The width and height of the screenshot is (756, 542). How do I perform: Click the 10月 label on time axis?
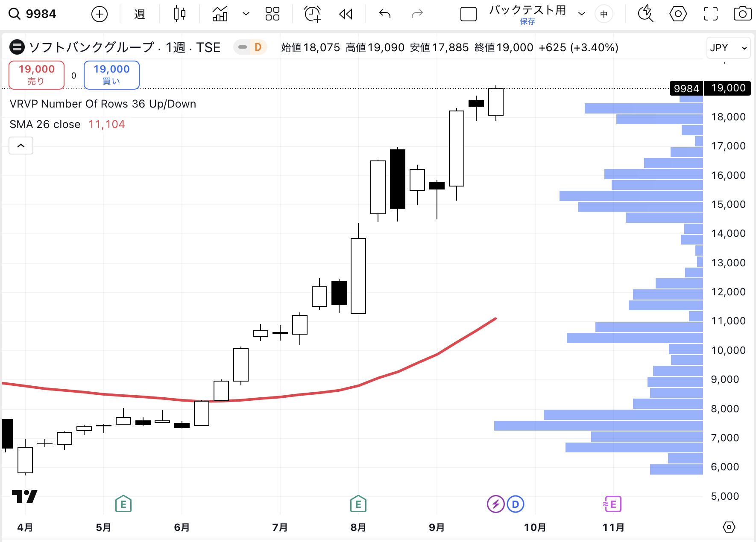[535, 527]
